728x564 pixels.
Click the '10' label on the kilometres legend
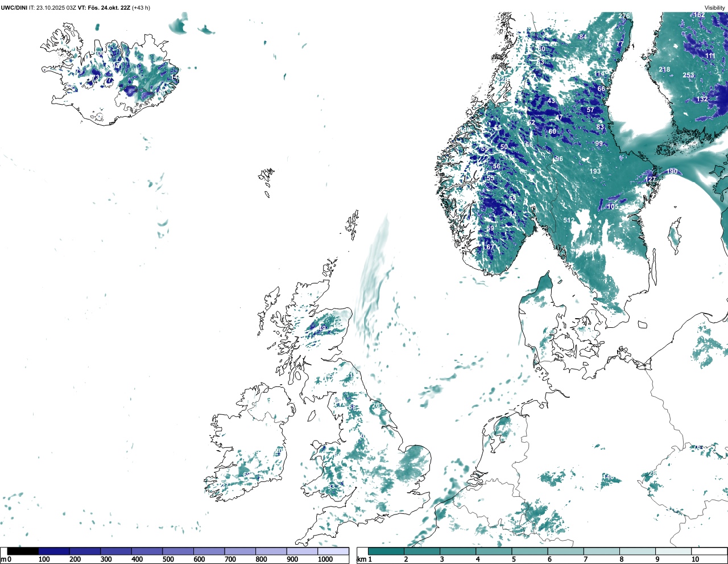(695, 559)
